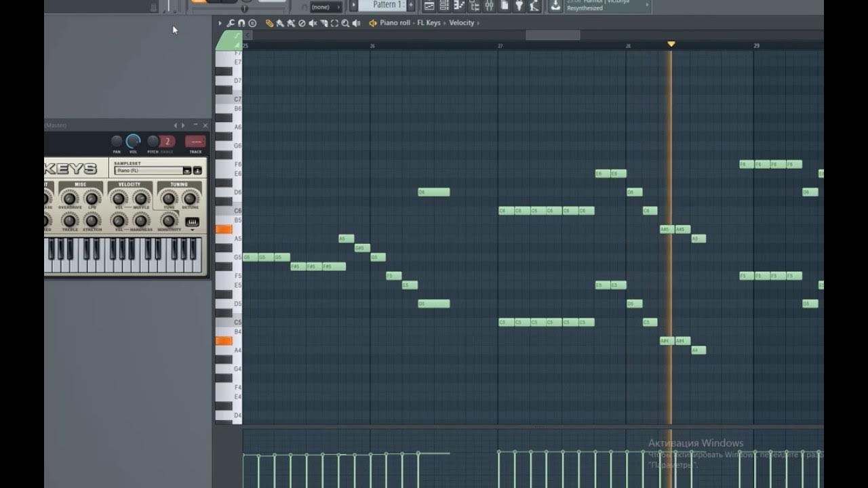Viewport: 868px width, 488px height.
Task: Click the next preset arrow in FL Keys window
Action: click(183, 125)
